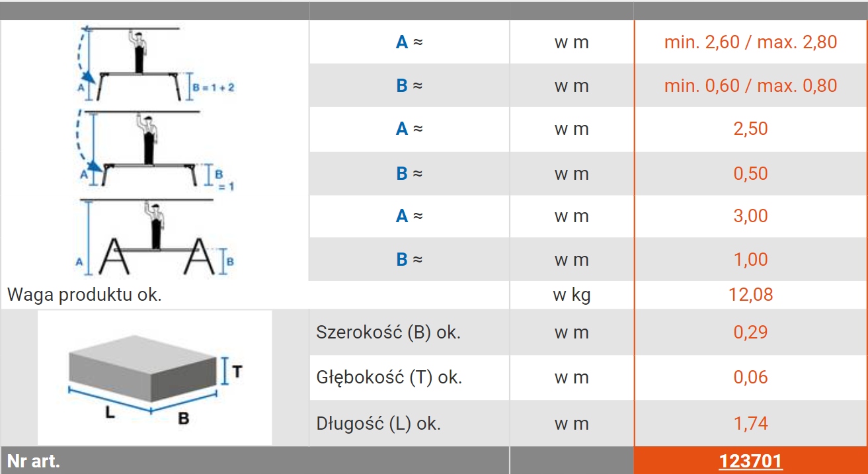
Task: Open the article number 123701 link
Action: click(x=750, y=461)
